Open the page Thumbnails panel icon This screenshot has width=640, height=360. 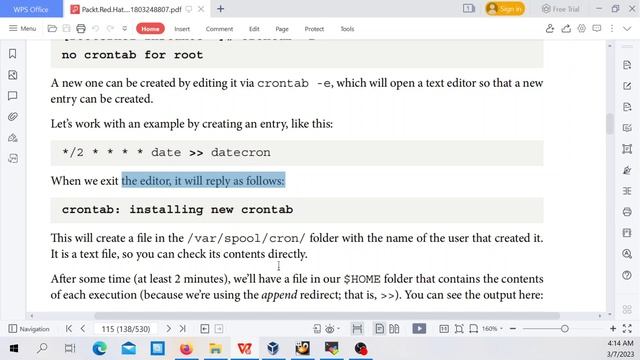pyautogui.click(x=13, y=75)
